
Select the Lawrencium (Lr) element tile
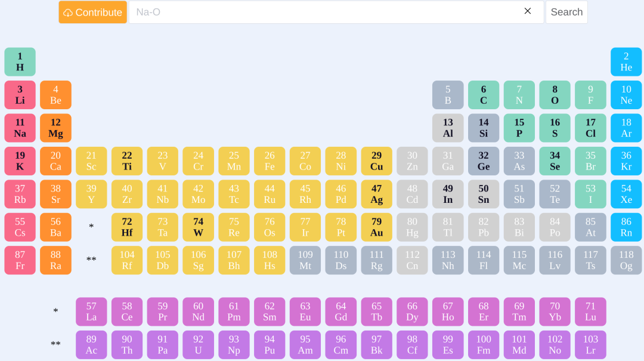point(590,345)
